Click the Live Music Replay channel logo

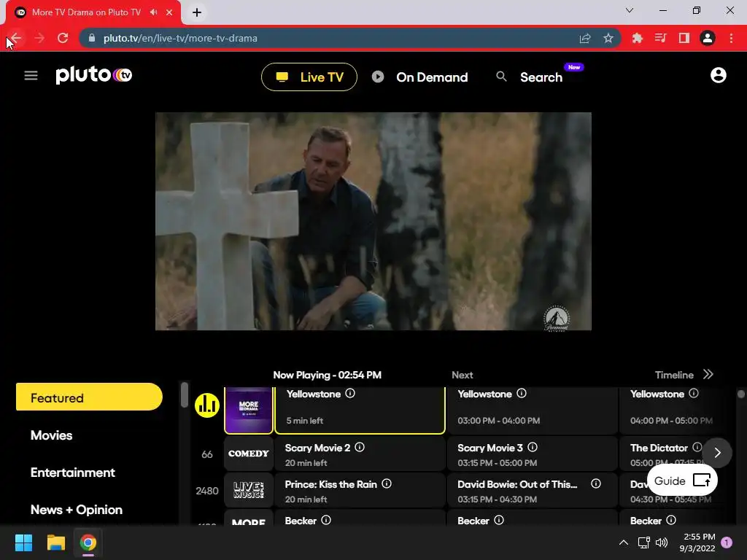click(249, 490)
